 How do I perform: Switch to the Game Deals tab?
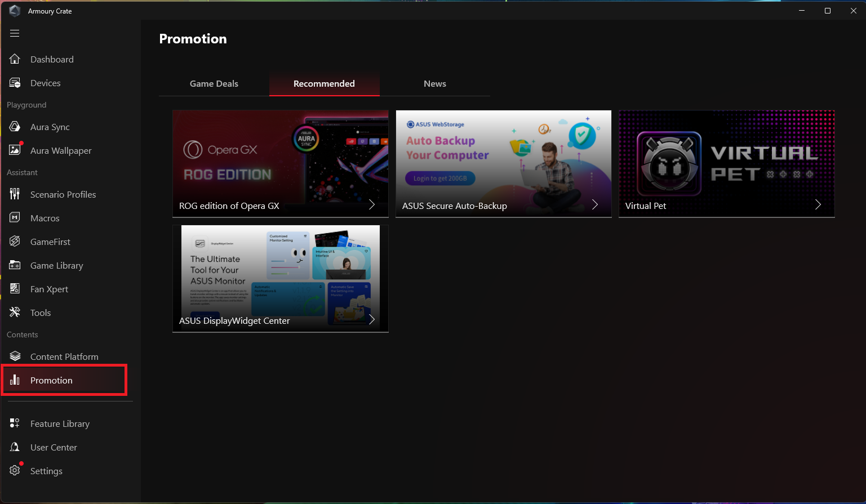214,83
